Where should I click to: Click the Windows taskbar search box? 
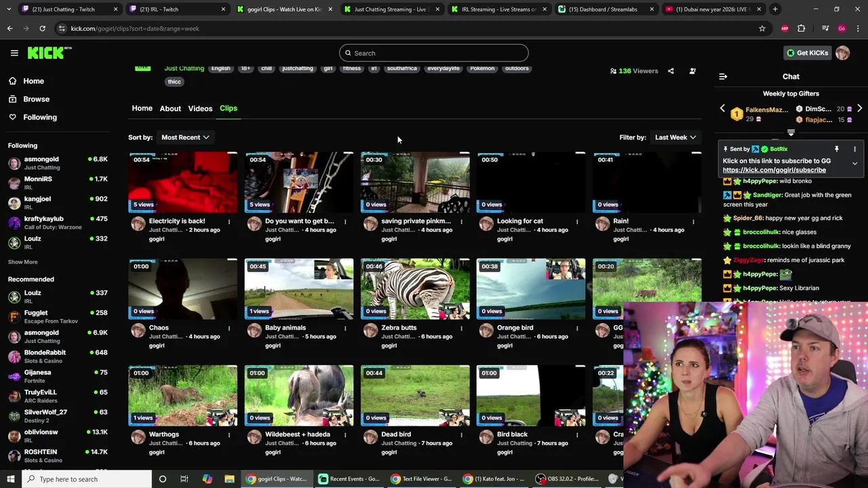pos(85,479)
